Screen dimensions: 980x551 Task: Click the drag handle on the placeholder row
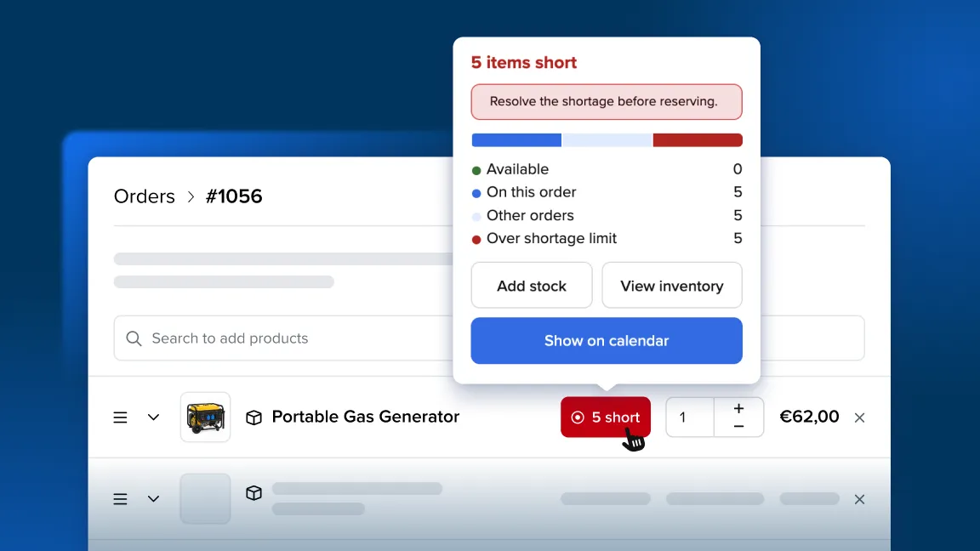tap(120, 499)
